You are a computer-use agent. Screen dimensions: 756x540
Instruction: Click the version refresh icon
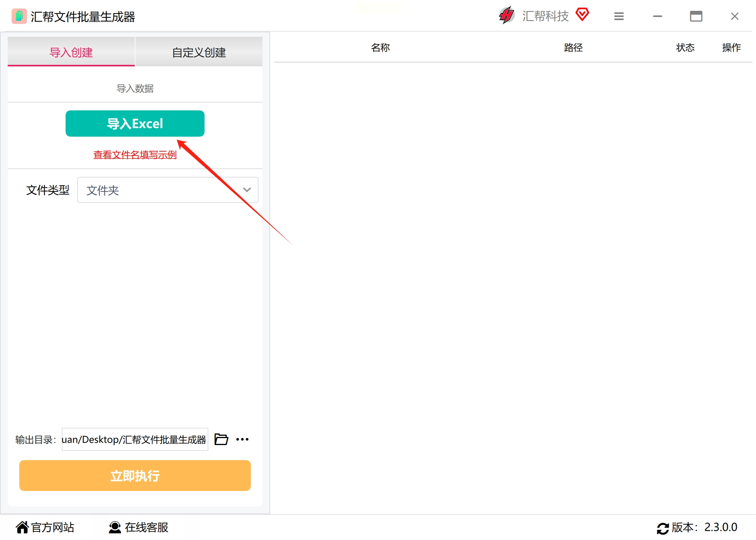click(663, 528)
